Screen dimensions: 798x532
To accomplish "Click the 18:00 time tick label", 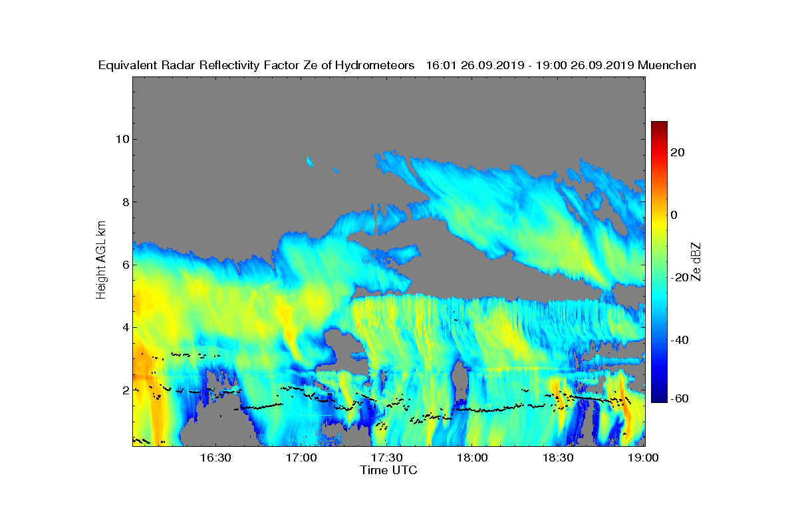I will pos(472,458).
